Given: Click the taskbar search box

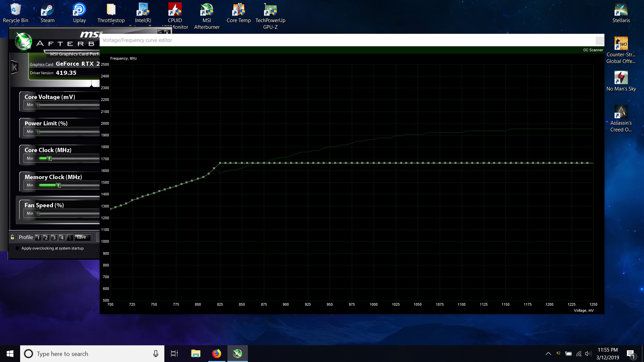Looking at the screenshot, I should click(x=92, y=354).
